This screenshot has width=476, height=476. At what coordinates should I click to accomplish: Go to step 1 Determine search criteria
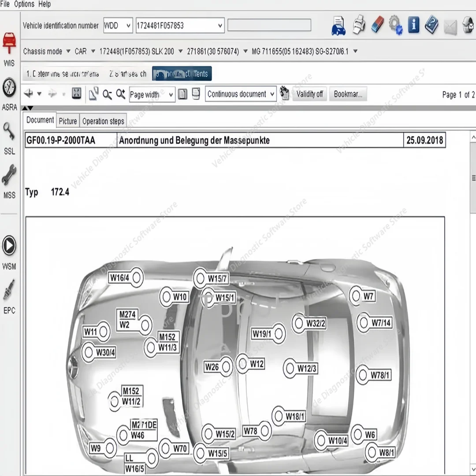click(63, 74)
